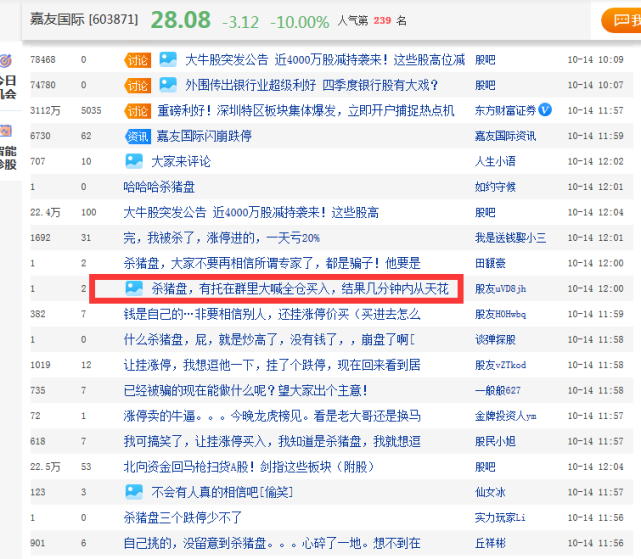The image size is (641, 559).
Task: Click the orange reply button at top right
Action: pos(621,20)
